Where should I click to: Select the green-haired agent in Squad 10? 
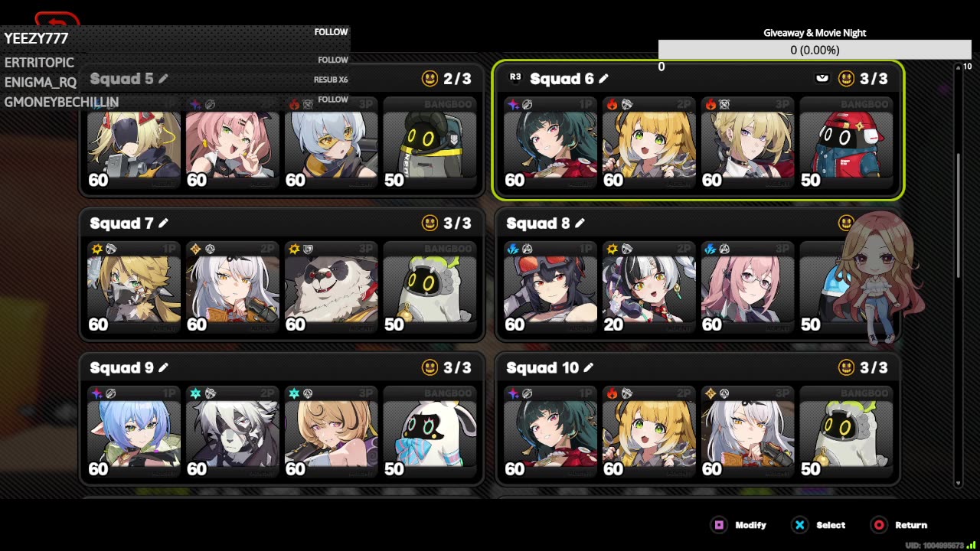tap(550, 433)
